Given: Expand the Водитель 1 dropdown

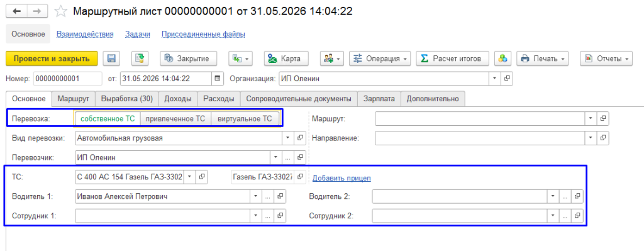Looking at the screenshot, I should (256, 196).
